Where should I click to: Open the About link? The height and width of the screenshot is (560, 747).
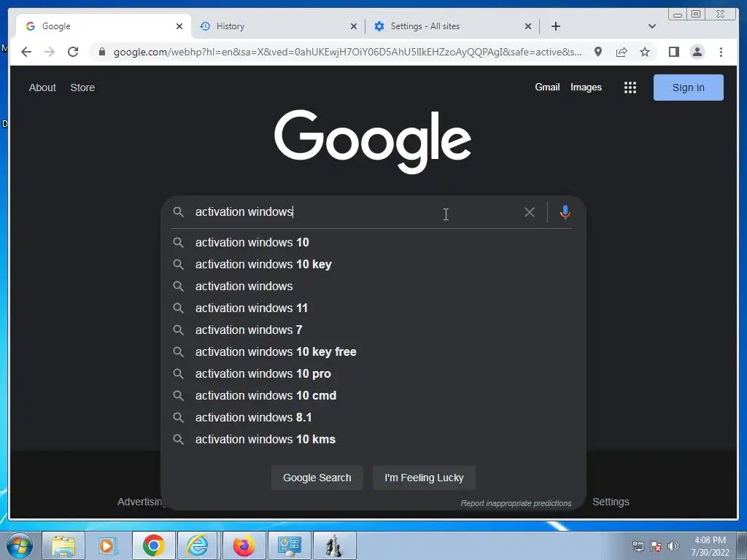42,87
